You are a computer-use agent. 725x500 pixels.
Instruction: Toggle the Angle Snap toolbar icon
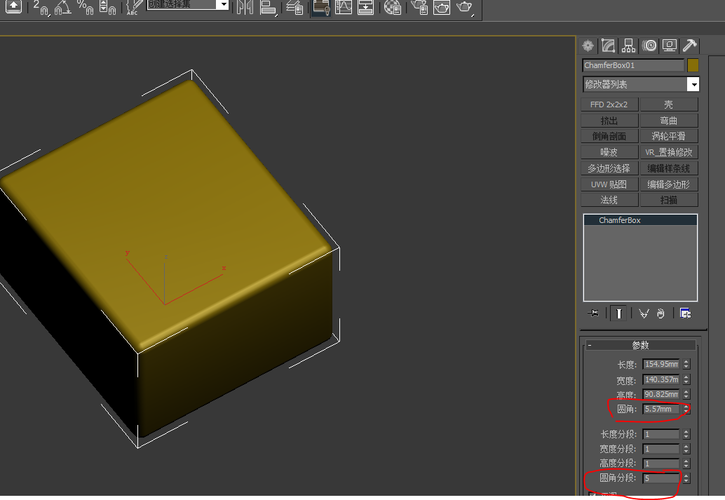[x=63, y=7]
